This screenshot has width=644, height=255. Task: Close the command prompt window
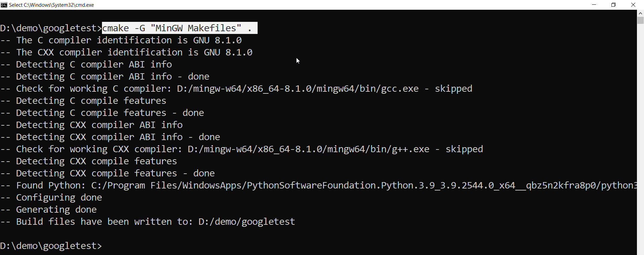[633, 5]
